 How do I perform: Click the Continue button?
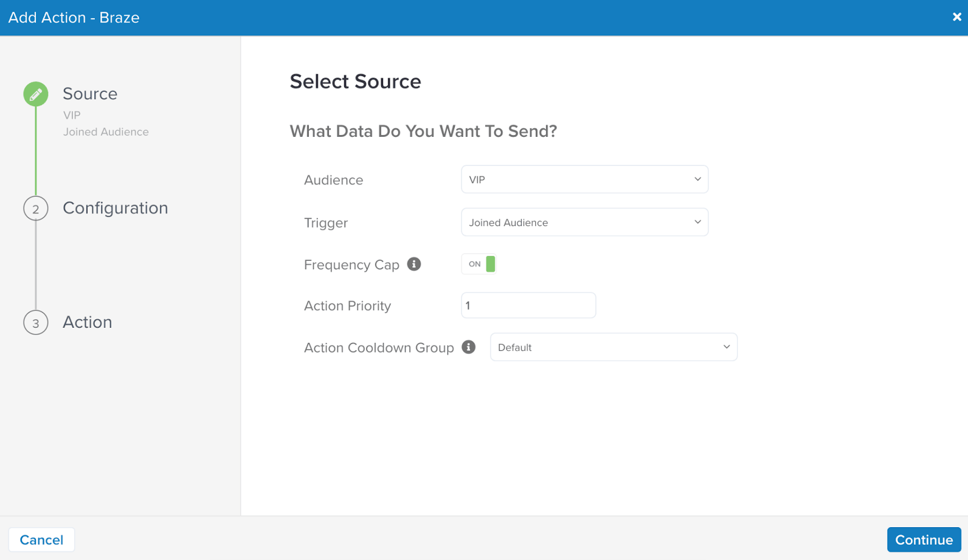point(924,539)
